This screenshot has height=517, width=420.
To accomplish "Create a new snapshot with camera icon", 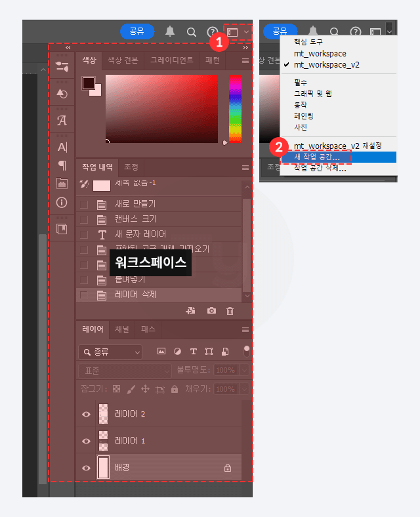I will point(212,310).
